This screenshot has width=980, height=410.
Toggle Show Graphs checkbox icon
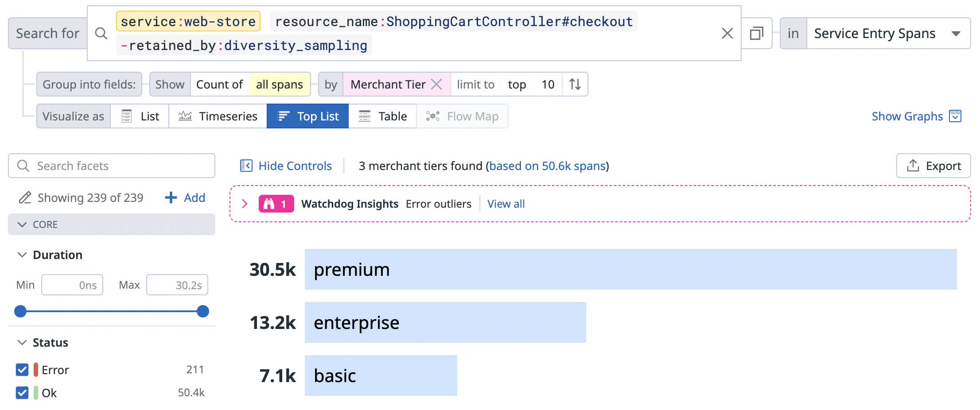coord(955,116)
